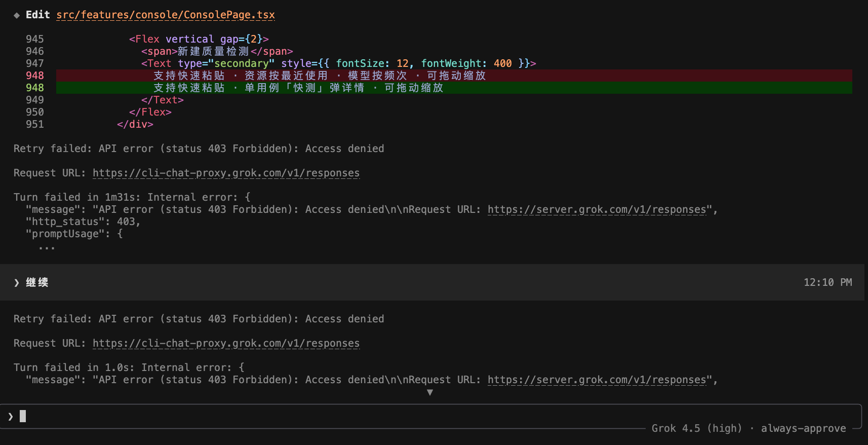Click the <Text type="secondary"> code line
This screenshot has height=445, width=868.
(338, 63)
